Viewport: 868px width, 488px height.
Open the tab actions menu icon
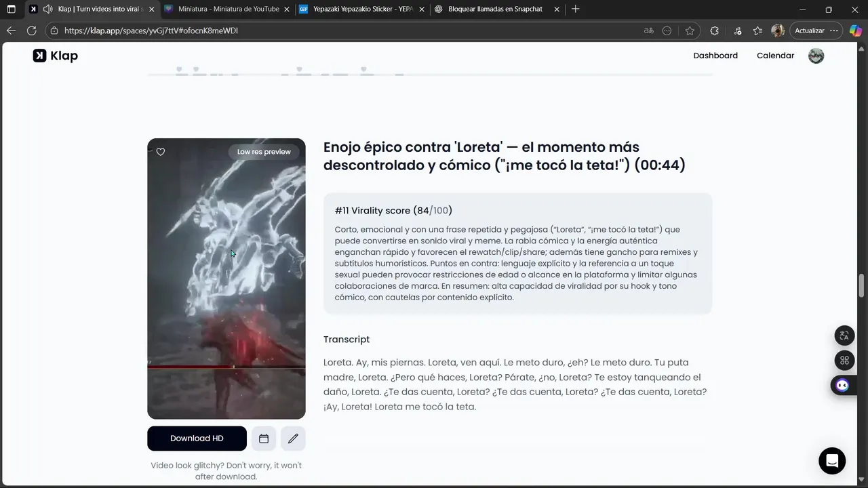click(x=11, y=9)
